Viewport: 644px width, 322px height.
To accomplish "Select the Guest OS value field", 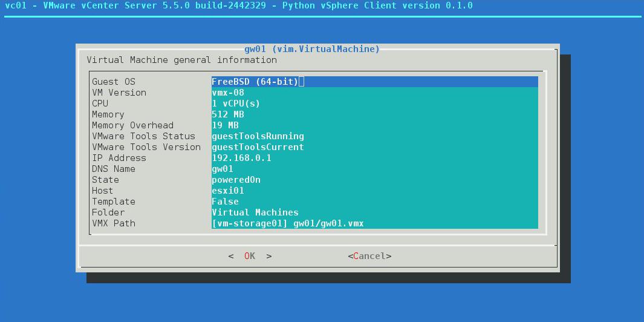I will pos(374,82).
